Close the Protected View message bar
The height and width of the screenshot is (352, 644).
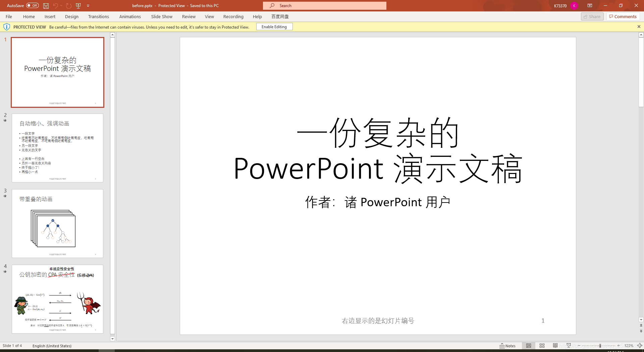(x=639, y=27)
